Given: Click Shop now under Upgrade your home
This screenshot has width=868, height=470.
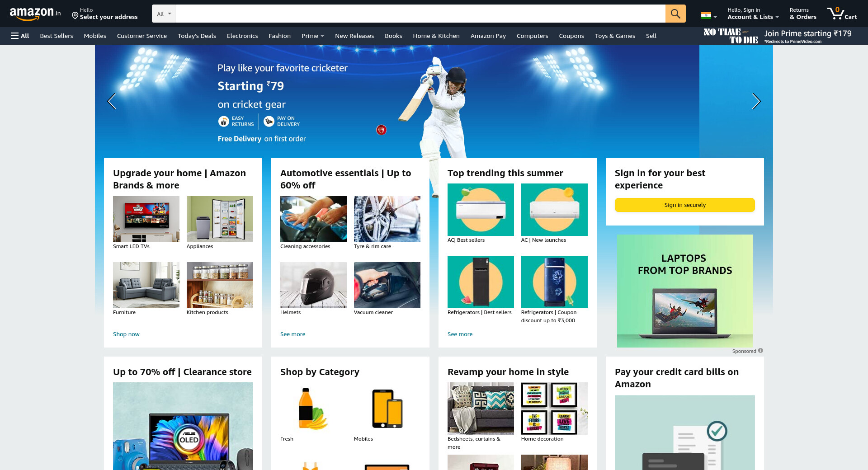Looking at the screenshot, I should pos(126,334).
